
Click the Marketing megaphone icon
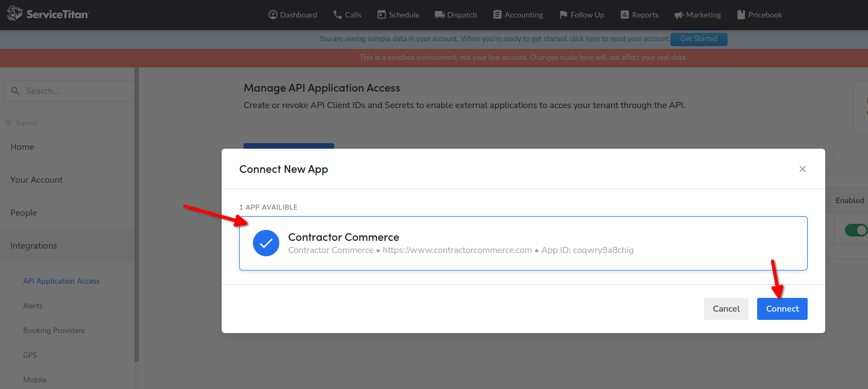(x=679, y=15)
